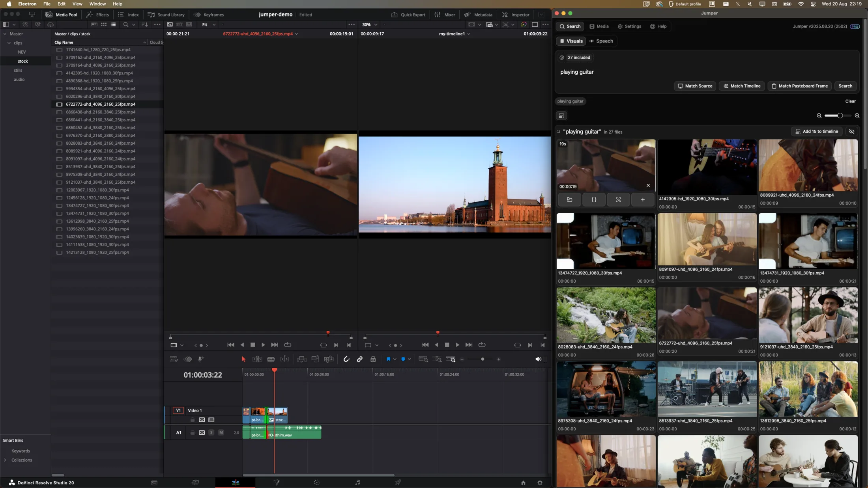Toggle linked selection chain icon
Image resolution: width=868 pixels, height=488 pixels.
pos(360,359)
